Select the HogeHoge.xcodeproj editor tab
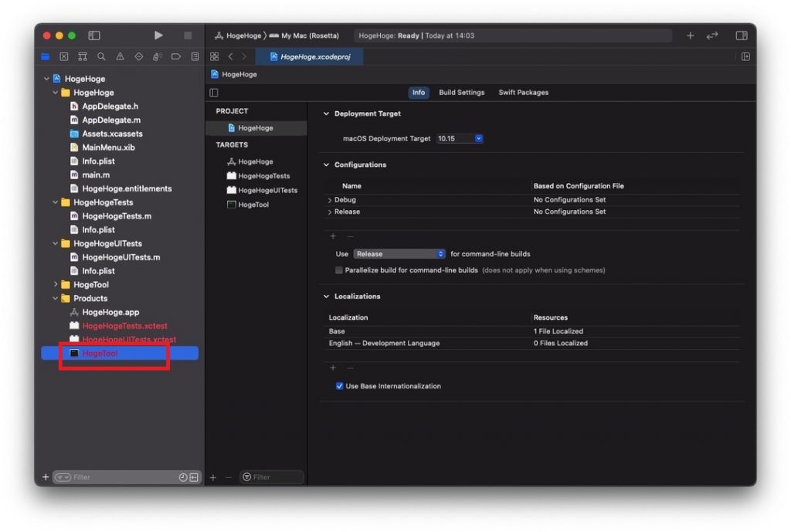 pos(310,56)
